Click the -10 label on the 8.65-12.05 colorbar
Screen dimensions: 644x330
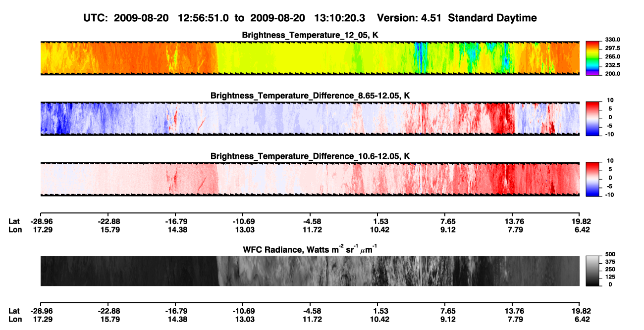609,134
